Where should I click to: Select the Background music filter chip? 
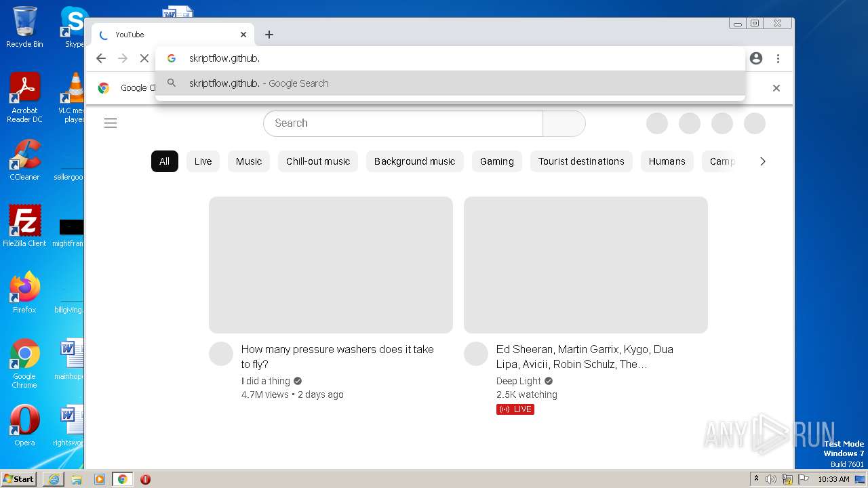(x=414, y=161)
